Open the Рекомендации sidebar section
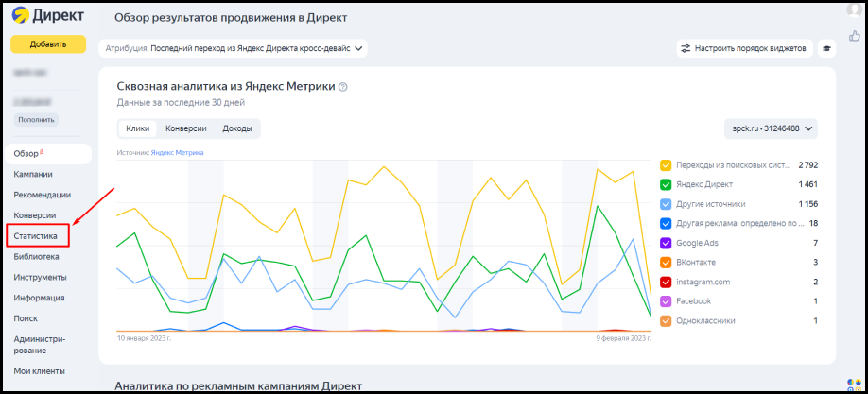 (x=42, y=195)
